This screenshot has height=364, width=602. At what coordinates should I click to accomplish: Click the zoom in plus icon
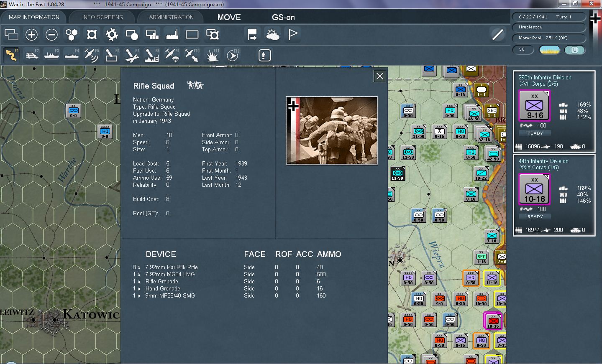pyautogui.click(x=31, y=35)
